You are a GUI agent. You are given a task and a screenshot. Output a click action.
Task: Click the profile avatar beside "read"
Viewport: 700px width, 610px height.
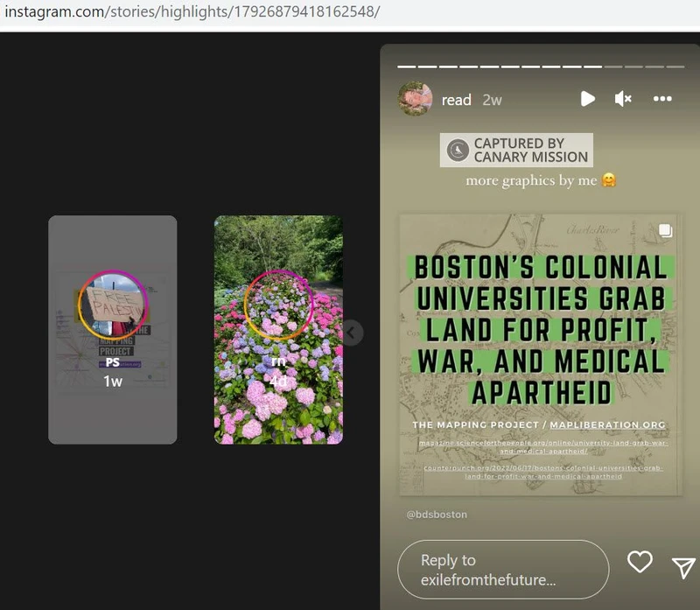[x=416, y=99]
